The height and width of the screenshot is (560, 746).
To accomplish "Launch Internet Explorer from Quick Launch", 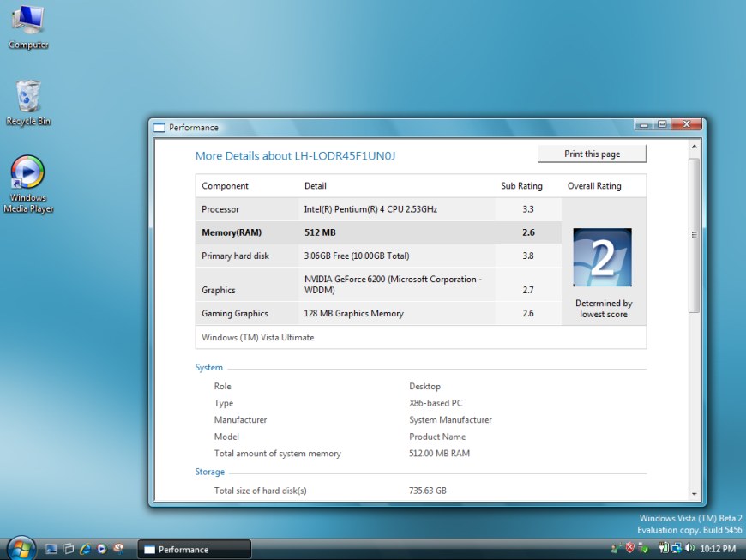I will 85,549.
